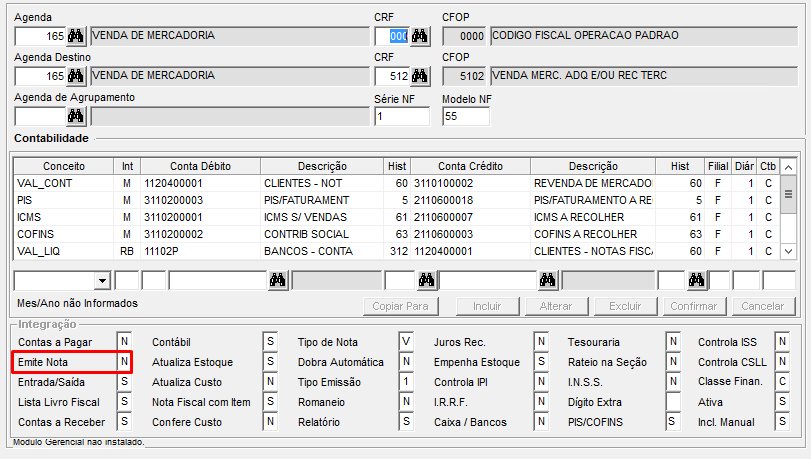Open Agenda de Agrupamento search binoculars
Screen dimensions: 811x459
click(76, 116)
